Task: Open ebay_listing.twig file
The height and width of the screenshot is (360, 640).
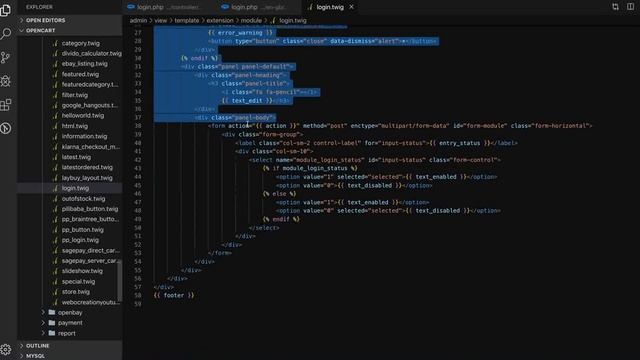Action: (84, 64)
